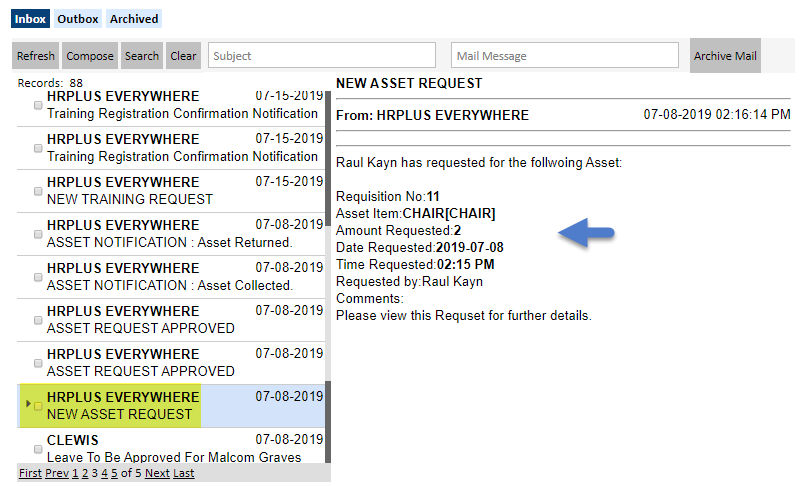Go to Prev page link
The width and height of the screenshot is (808, 486).
tap(57, 473)
